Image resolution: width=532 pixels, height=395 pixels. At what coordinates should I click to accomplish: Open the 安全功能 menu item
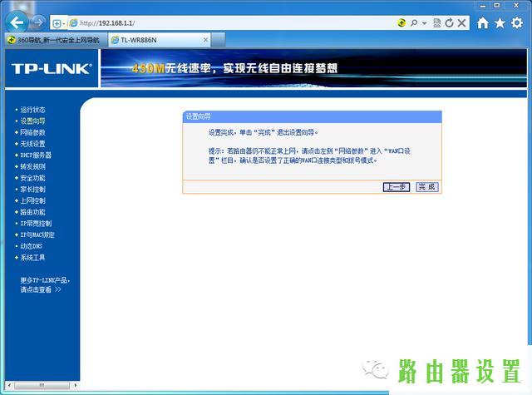pyautogui.click(x=32, y=178)
